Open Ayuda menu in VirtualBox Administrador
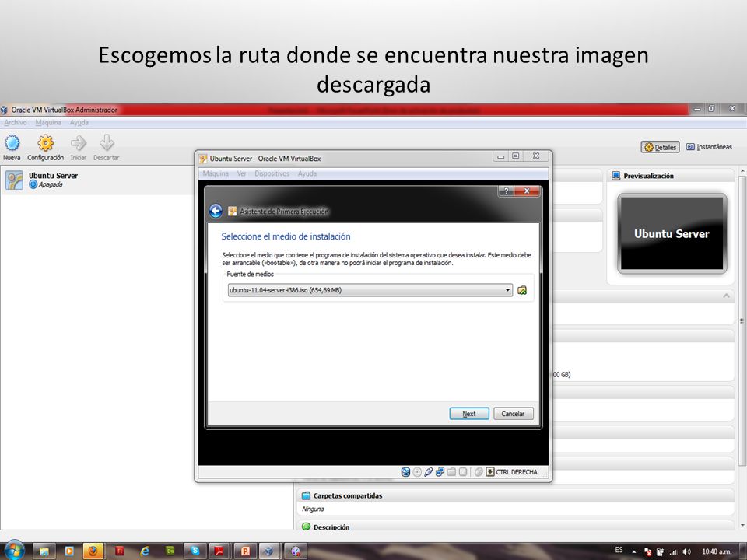The height and width of the screenshot is (560, 747). pyautogui.click(x=79, y=122)
